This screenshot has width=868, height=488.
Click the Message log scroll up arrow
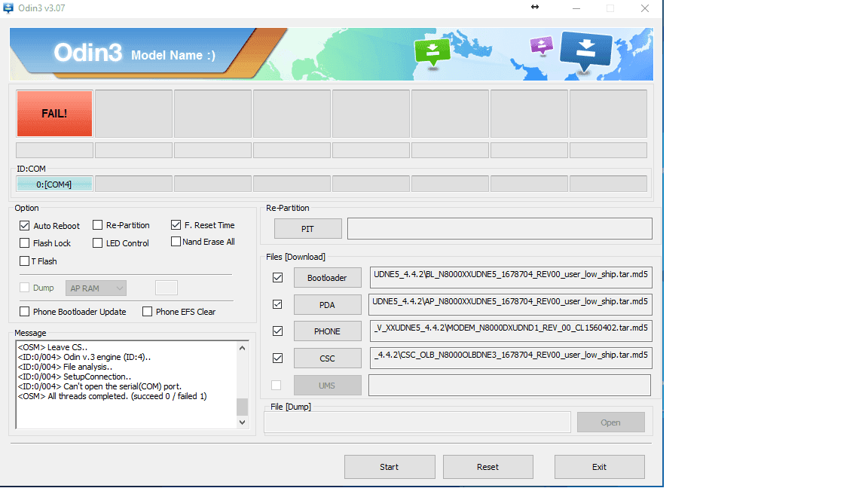click(x=242, y=348)
